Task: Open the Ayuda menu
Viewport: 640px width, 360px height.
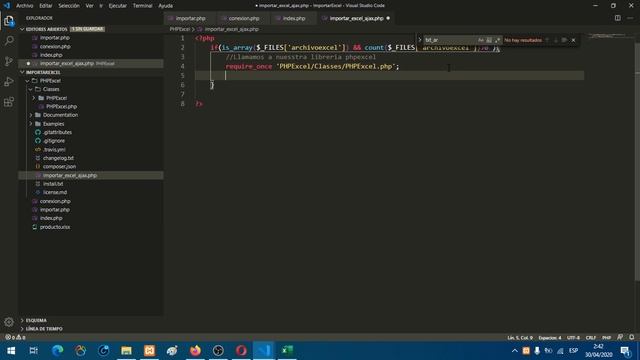Action: click(x=165, y=6)
